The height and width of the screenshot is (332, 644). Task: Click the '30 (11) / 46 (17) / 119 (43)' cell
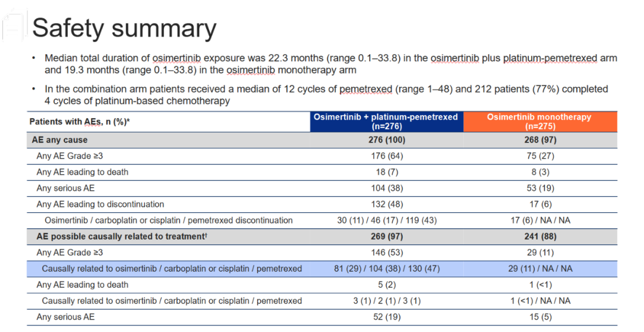pyautogui.click(x=386, y=221)
